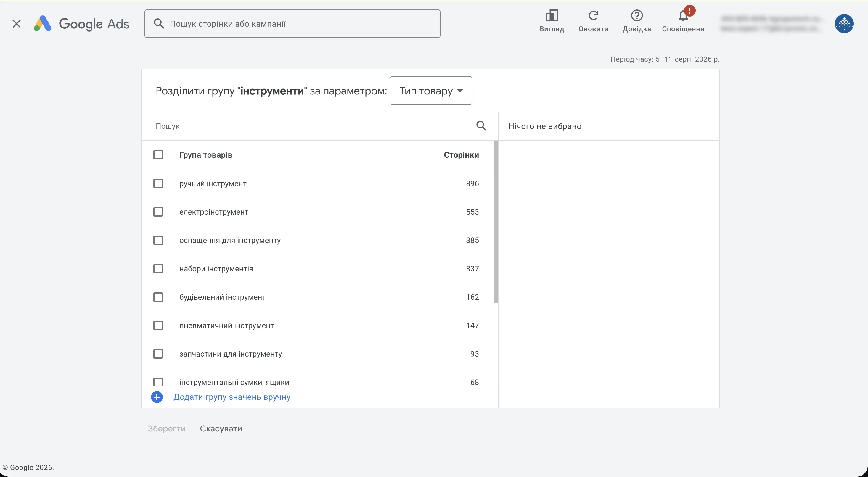Click the 'ручний інструмент' row label
Screen dimensions: 868x477
tap(213, 183)
